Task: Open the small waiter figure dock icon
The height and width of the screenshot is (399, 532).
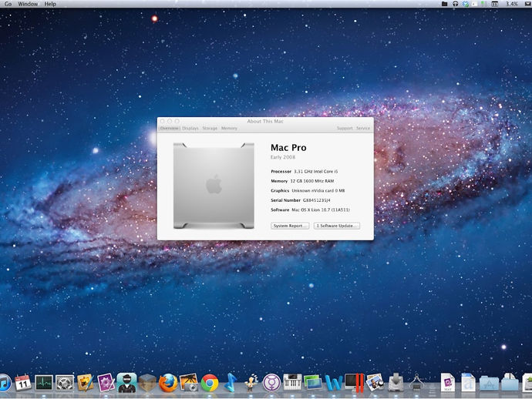Action: 251,383
